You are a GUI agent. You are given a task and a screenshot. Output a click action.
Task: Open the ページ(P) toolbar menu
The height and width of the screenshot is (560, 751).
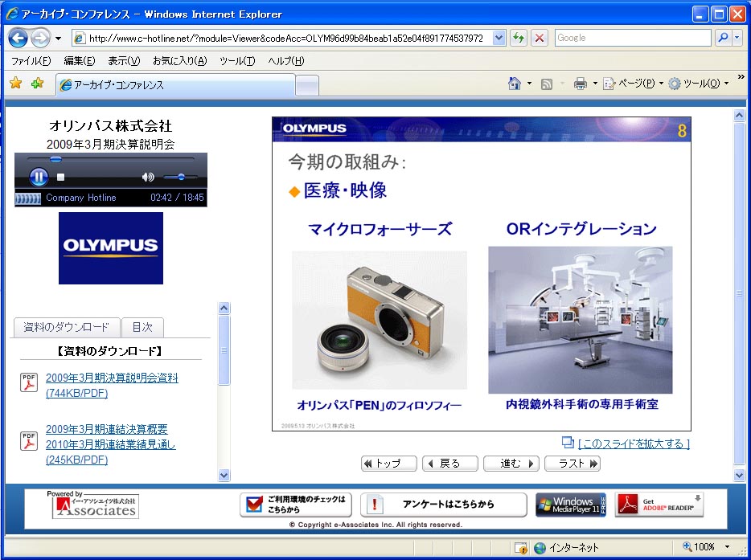633,84
